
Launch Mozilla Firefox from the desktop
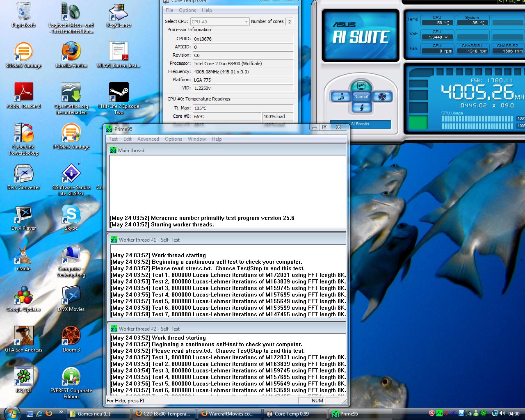[x=71, y=55]
